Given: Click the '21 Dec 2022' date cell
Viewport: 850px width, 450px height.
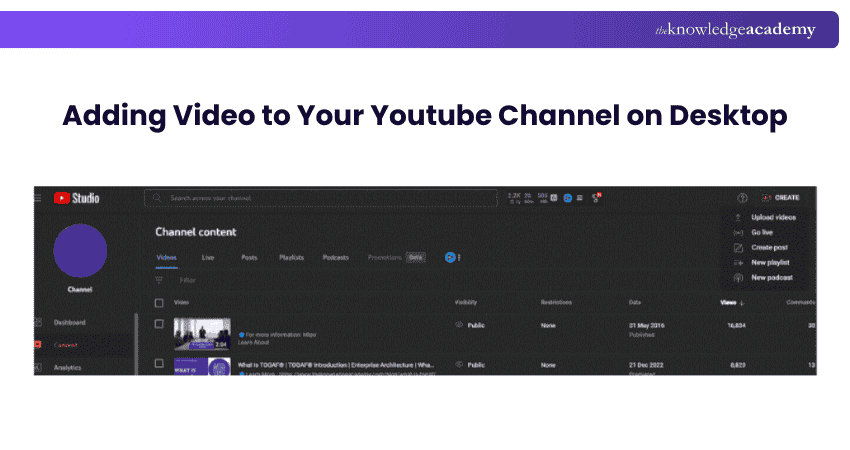Looking at the screenshot, I should pyautogui.click(x=646, y=365).
